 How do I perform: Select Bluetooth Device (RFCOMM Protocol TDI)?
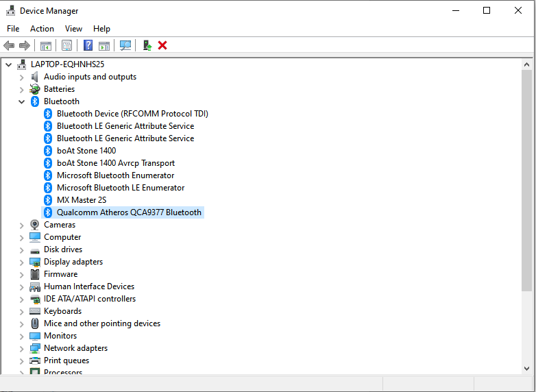coord(132,114)
